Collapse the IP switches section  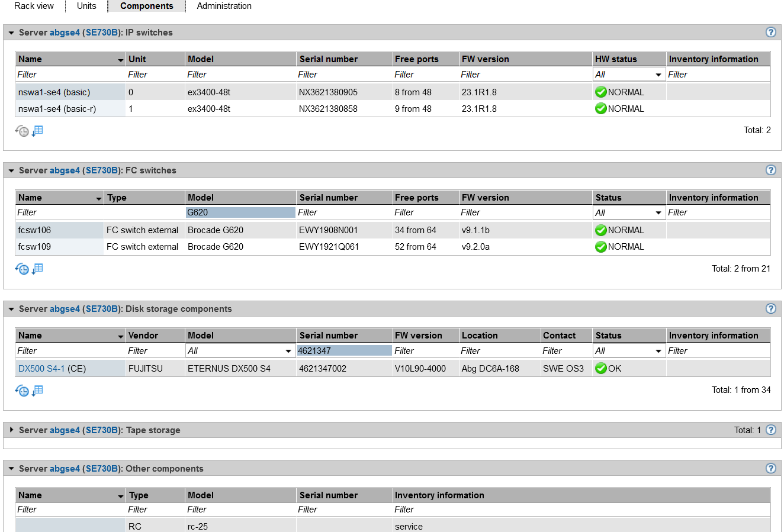11,33
